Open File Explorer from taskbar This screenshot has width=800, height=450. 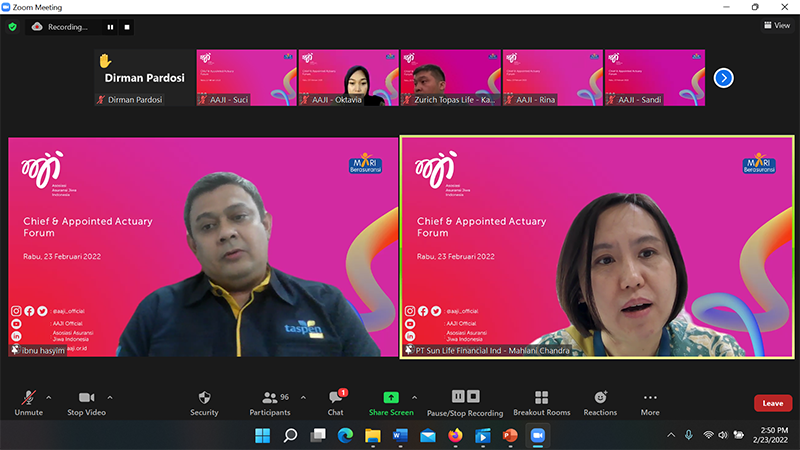click(x=373, y=436)
